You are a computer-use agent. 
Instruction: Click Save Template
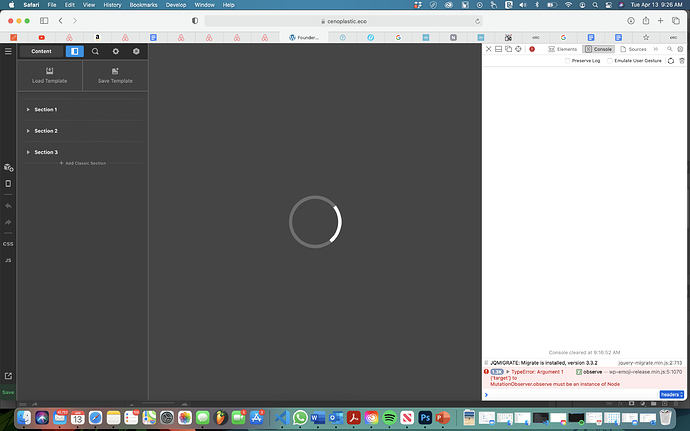(x=115, y=75)
